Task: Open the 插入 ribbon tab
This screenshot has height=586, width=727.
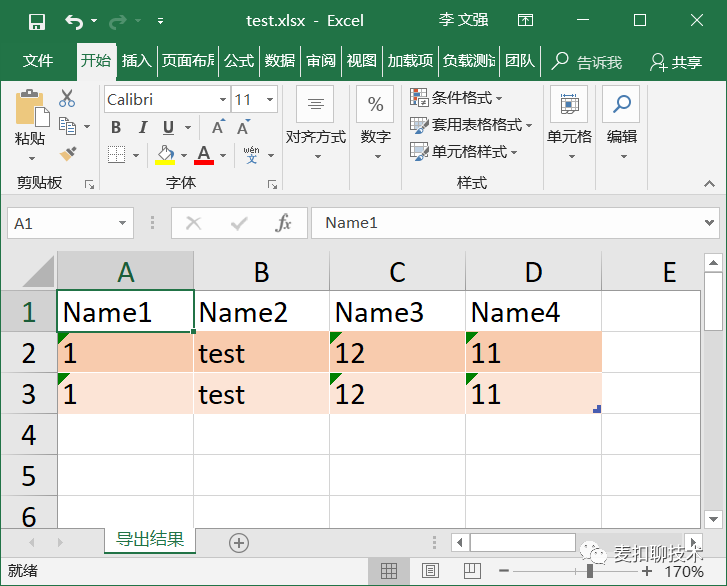Action: point(137,61)
